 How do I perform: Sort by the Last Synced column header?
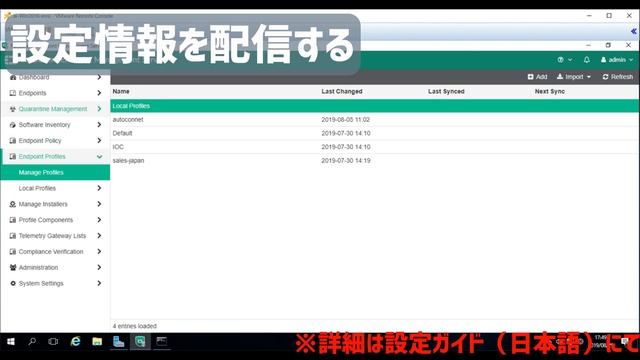446,91
